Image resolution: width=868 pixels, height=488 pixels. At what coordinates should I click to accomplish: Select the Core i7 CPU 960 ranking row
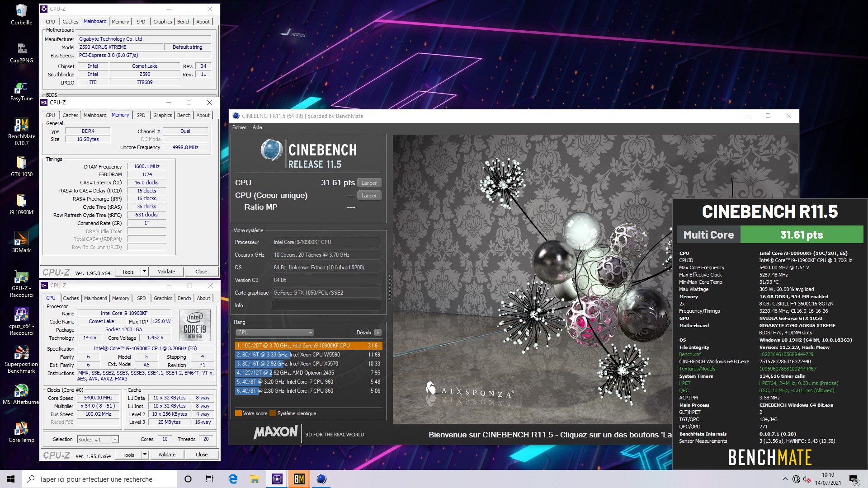tap(309, 382)
